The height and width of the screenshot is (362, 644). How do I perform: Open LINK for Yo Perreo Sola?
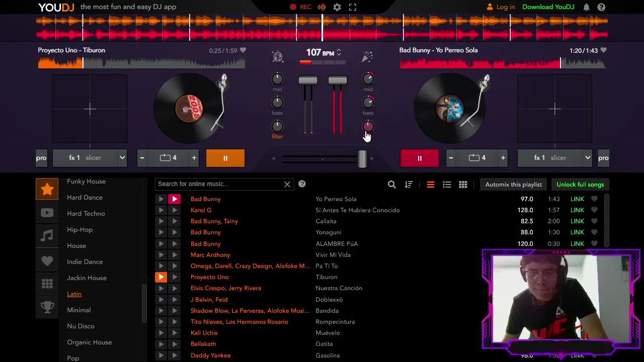tap(577, 199)
